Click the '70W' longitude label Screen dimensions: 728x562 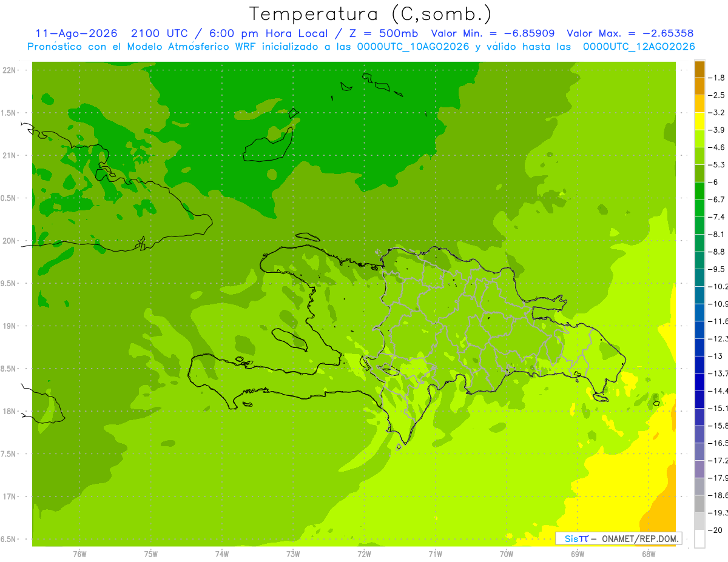507,554
